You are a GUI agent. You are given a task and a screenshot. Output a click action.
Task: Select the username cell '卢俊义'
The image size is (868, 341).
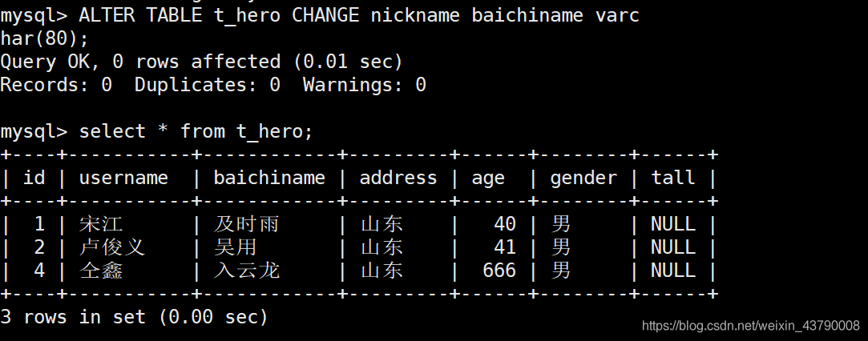112,247
